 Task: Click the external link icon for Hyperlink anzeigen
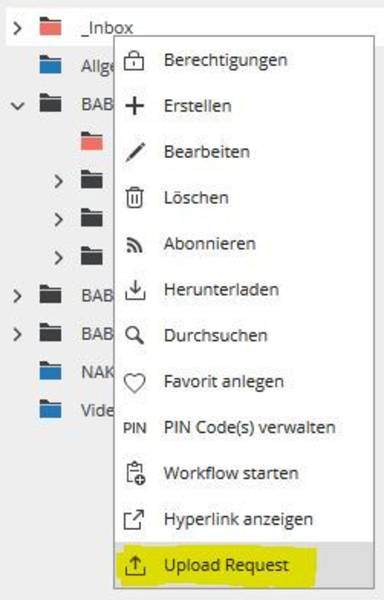134,520
